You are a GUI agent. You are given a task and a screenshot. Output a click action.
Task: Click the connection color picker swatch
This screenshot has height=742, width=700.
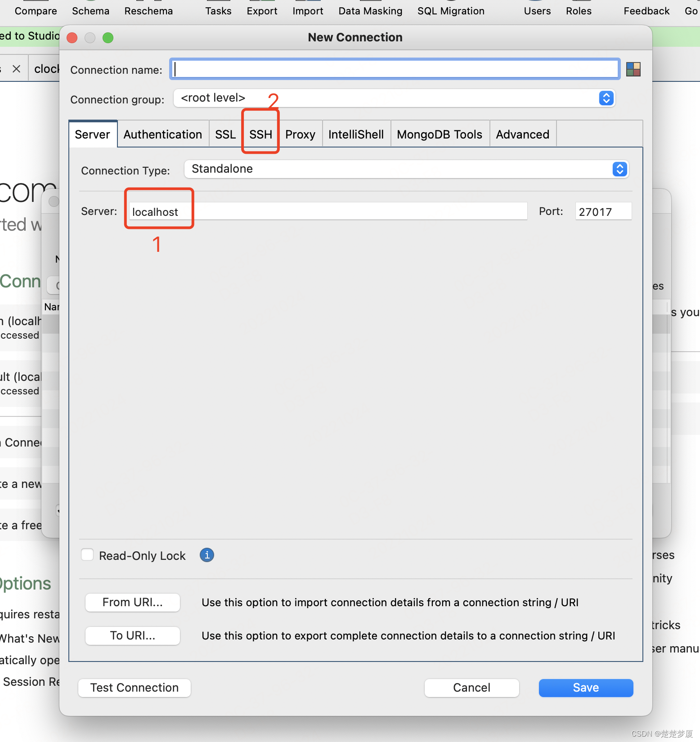click(633, 69)
